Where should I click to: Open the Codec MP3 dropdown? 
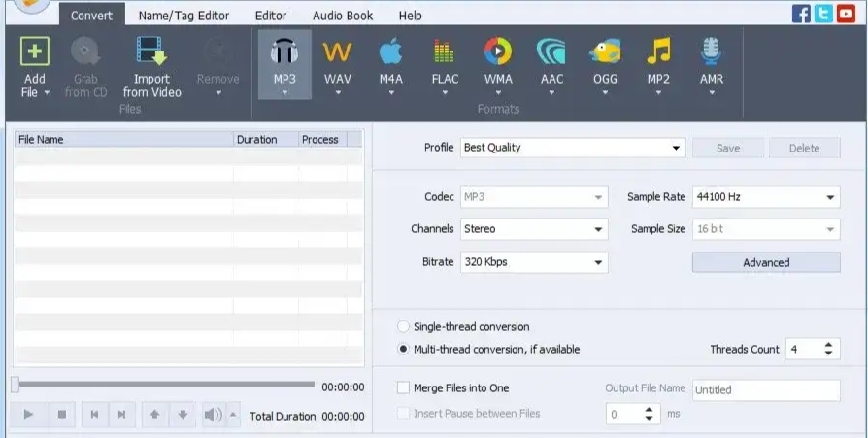(534, 197)
